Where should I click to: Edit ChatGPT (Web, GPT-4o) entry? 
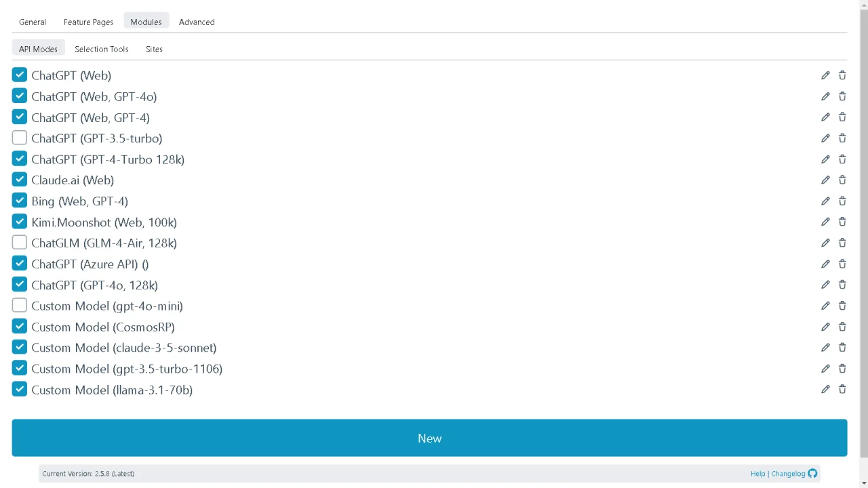pyautogui.click(x=825, y=96)
